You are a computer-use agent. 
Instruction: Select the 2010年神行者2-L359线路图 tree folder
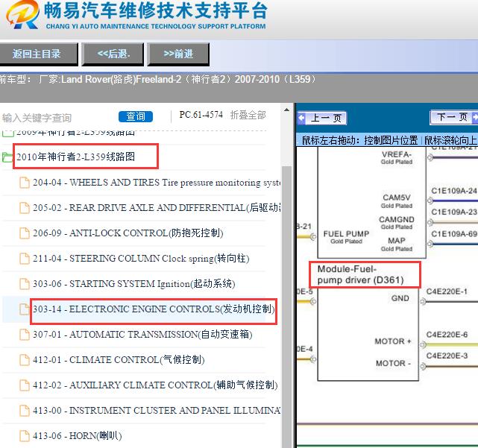point(75,157)
